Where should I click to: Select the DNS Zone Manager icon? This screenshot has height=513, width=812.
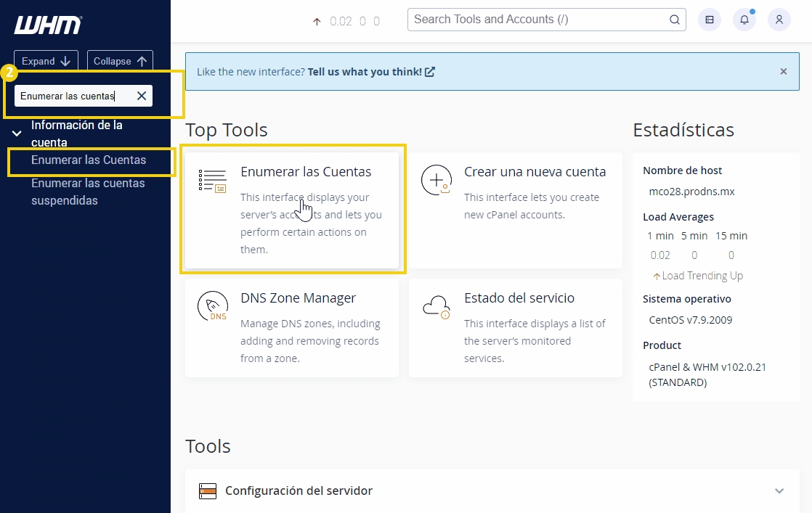pyautogui.click(x=211, y=305)
